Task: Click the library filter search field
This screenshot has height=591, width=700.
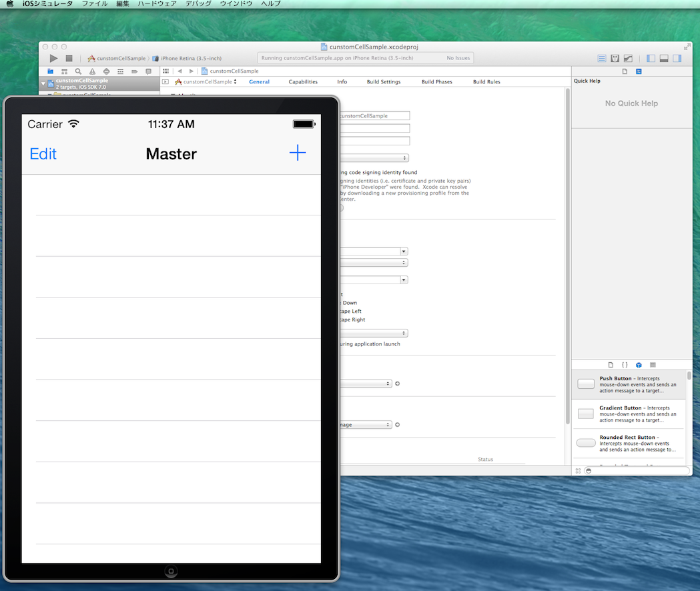Action: (x=637, y=470)
